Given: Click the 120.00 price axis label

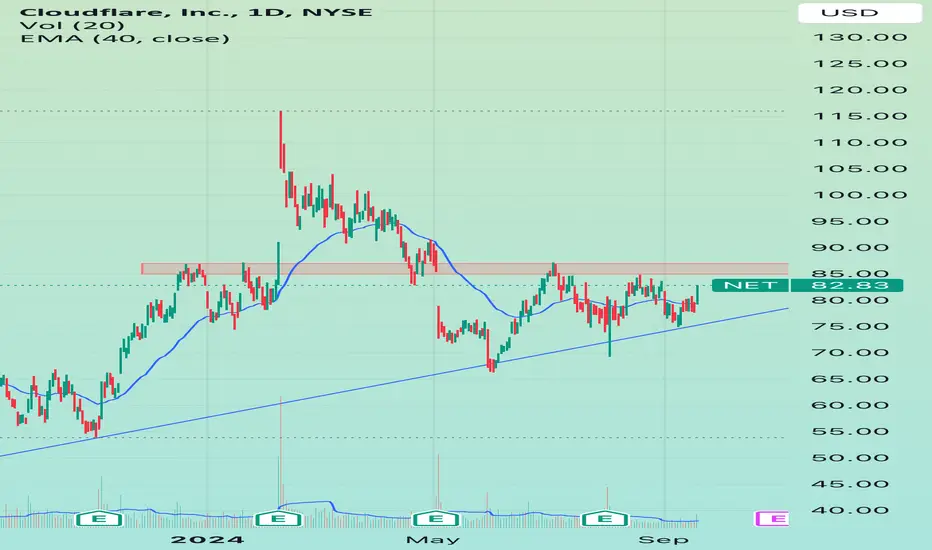Looking at the screenshot, I should coord(859,90).
